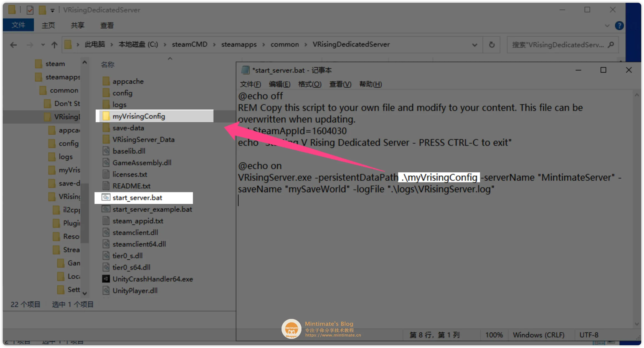The width and height of the screenshot is (644, 348).
Task: Open the address bar history dropdown
Action: coord(475,45)
